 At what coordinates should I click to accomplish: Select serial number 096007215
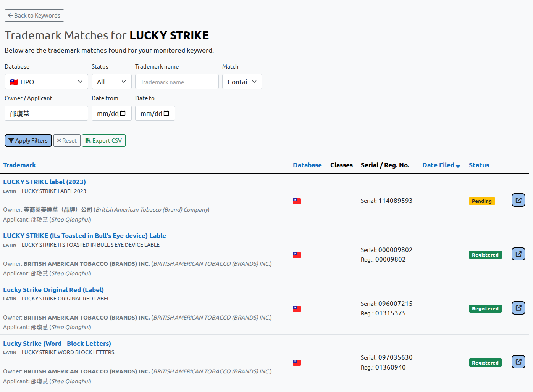(x=395, y=304)
